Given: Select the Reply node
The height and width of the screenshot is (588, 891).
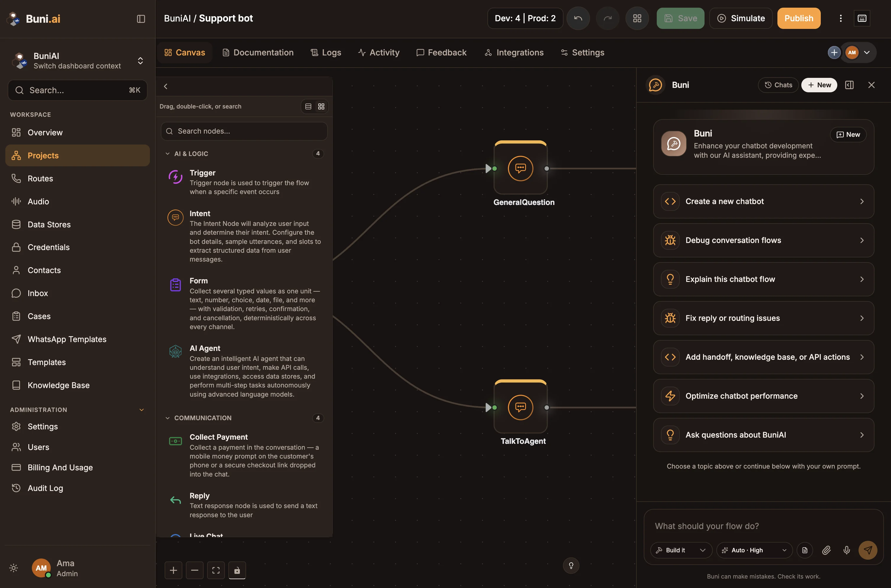Looking at the screenshot, I should click(244, 505).
